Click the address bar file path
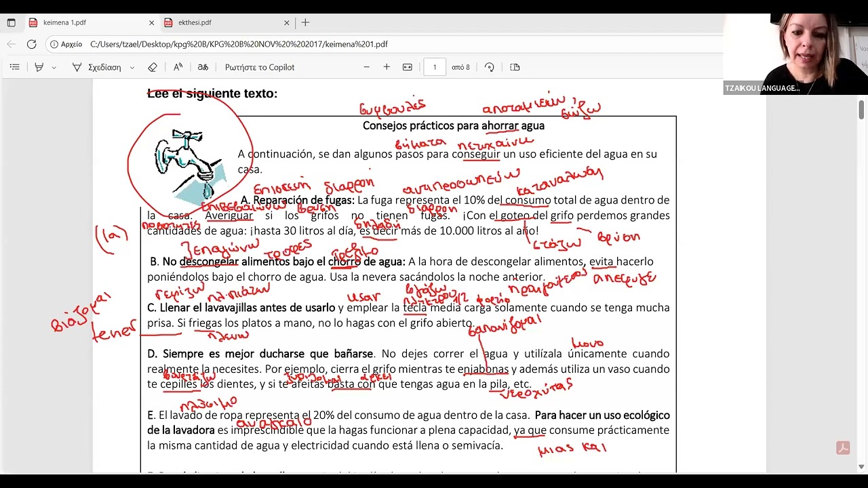 [x=239, y=44]
